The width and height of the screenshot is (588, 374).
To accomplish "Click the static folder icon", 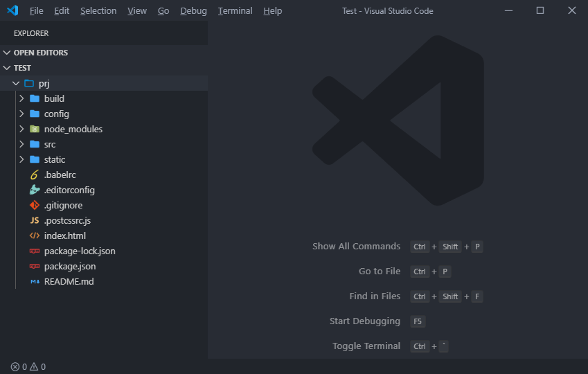I will pos(35,159).
